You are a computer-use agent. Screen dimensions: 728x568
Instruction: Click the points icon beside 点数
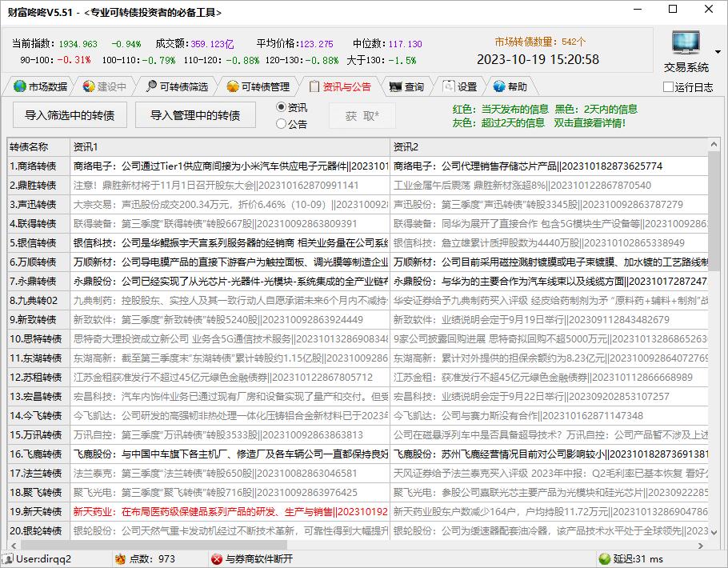120,558
